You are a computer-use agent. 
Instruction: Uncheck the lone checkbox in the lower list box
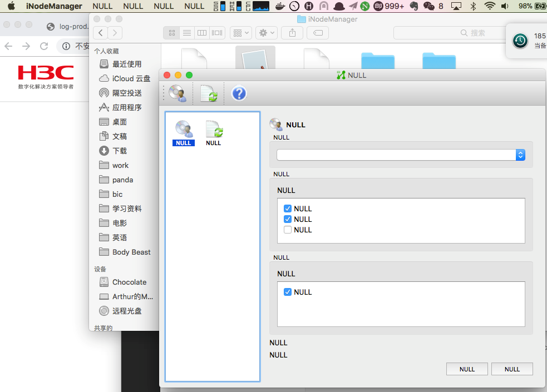288,292
